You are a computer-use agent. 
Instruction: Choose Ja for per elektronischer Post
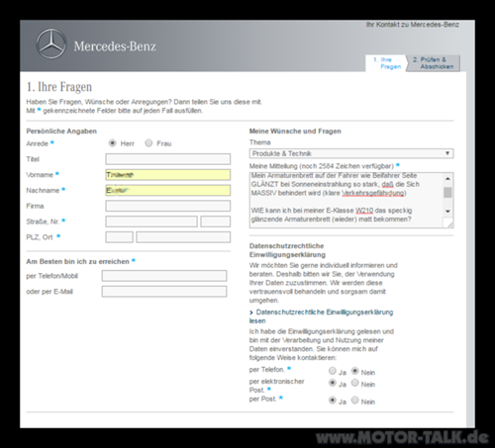(333, 383)
